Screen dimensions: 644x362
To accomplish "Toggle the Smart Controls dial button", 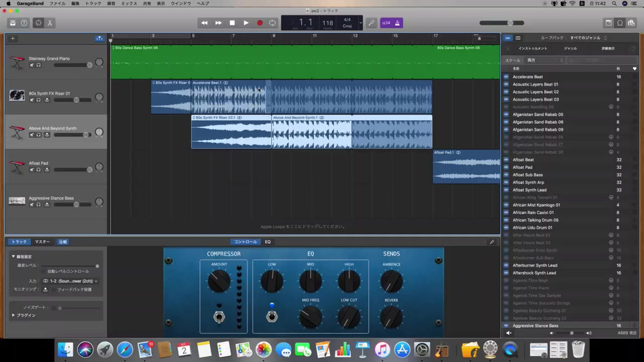I will [38, 23].
